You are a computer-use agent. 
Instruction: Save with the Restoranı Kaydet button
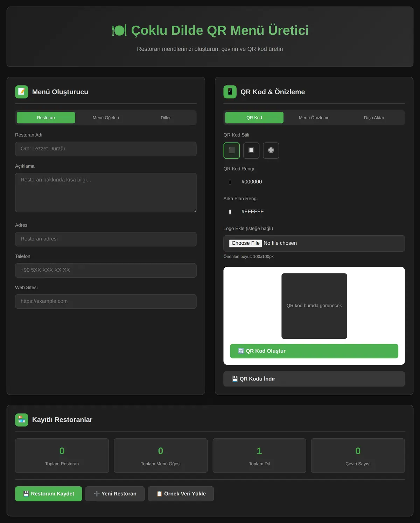tap(48, 494)
